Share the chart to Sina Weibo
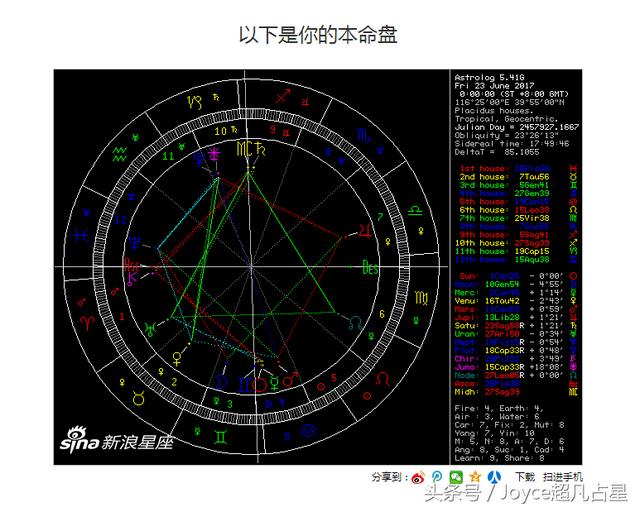Viewport: 640px width, 512px height. (418, 477)
